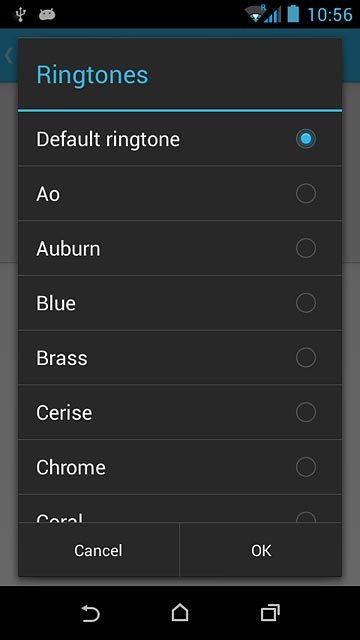Pick the Chrome ringtone entry
360x640 pixels.
tap(180, 467)
